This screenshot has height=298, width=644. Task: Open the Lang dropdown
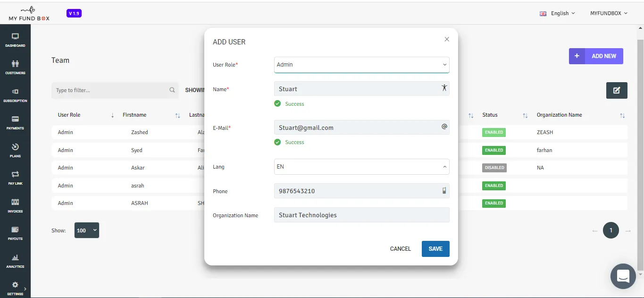coord(361,167)
